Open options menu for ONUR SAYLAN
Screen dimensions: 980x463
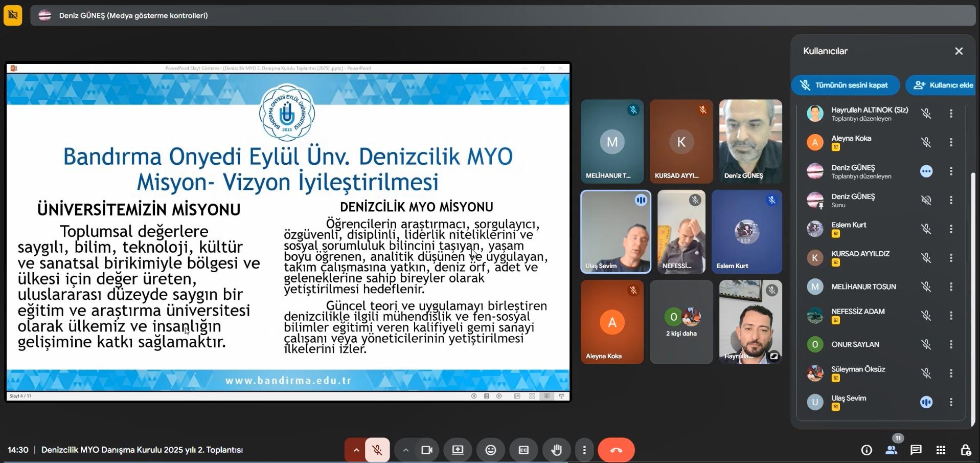[x=951, y=344]
